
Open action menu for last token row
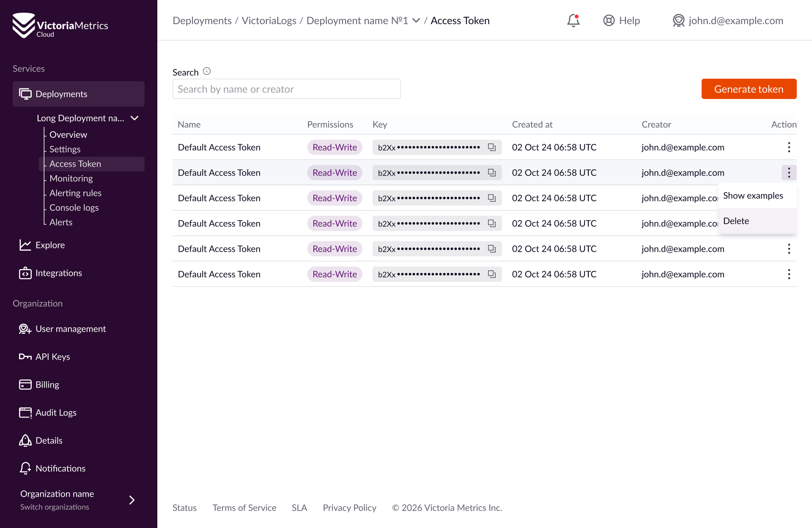(x=789, y=274)
